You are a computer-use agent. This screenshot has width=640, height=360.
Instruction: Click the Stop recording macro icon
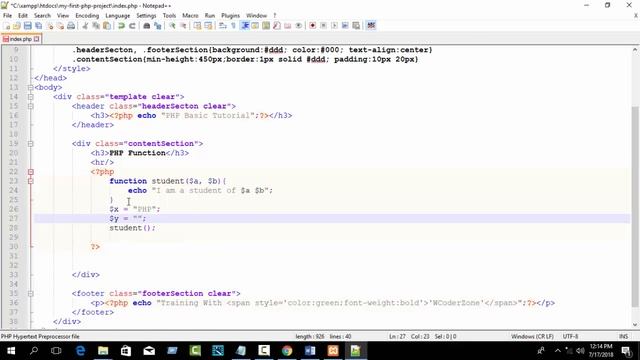323,26
